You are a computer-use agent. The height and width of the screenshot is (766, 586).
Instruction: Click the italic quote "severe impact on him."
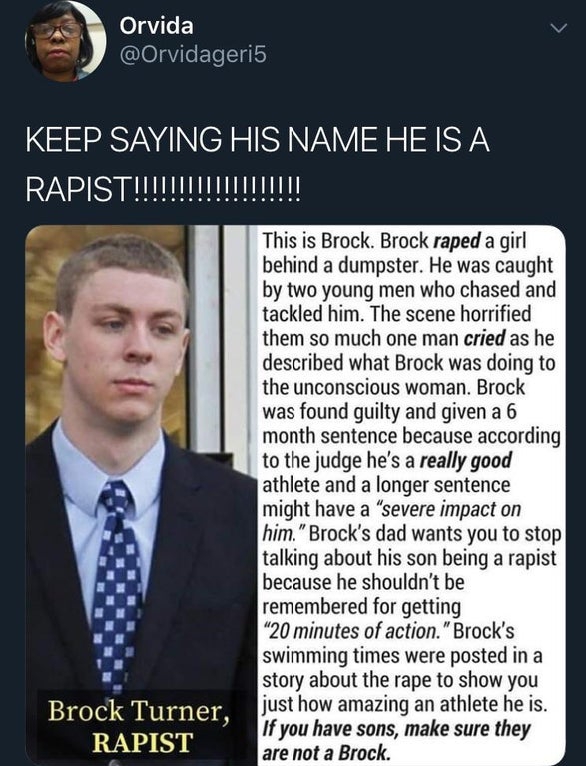tap(392, 521)
